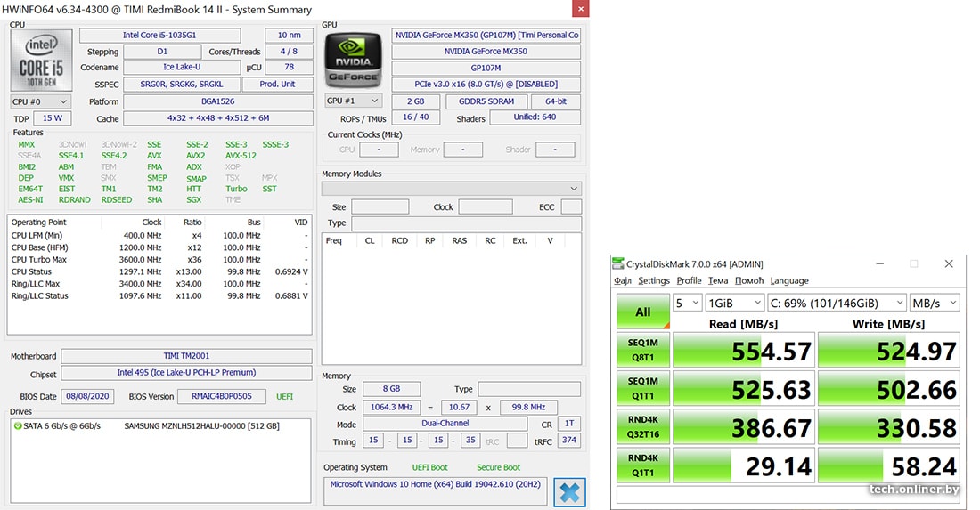Click the BGA1526 platform field

(x=218, y=101)
